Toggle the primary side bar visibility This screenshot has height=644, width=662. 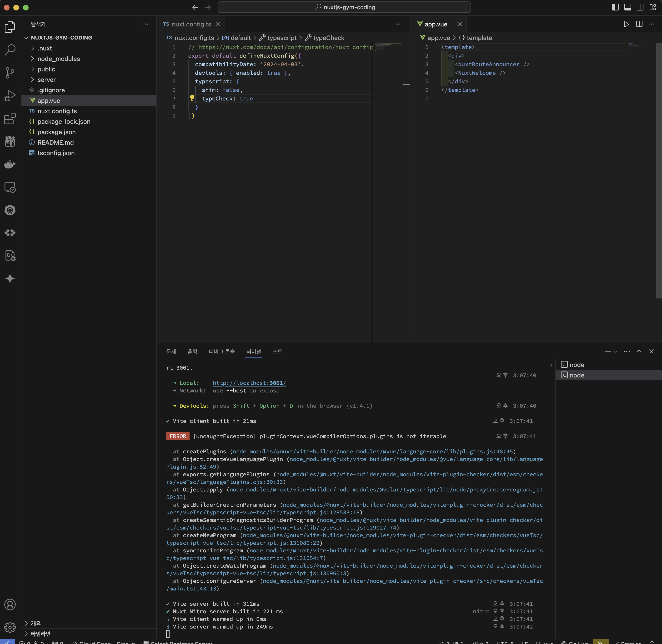pos(615,7)
